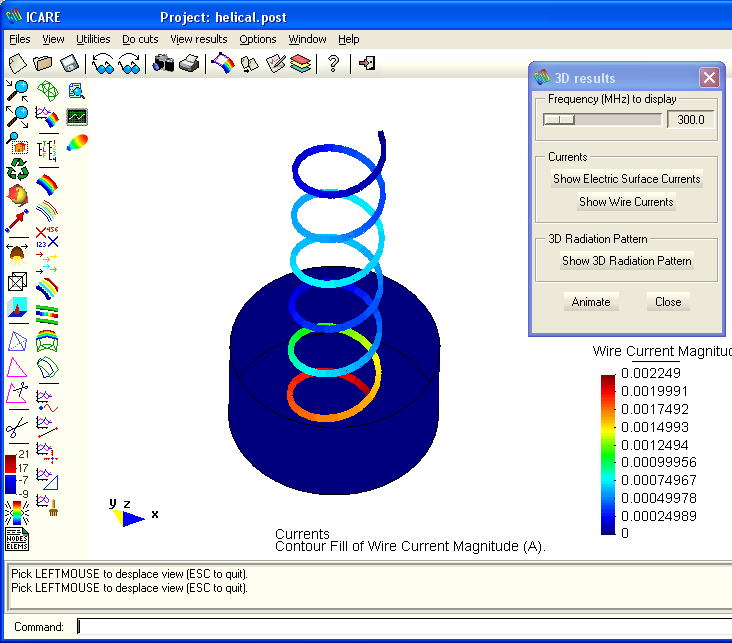Click the question mark help icon
Image resolution: width=732 pixels, height=643 pixels.
coord(333,64)
